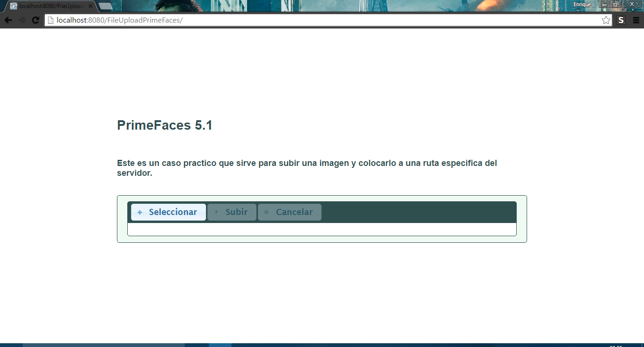This screenshot has height=347, width=644.
Task: Select the localhost:8080/FileUpload tab
Action: (x=50, y=6)
